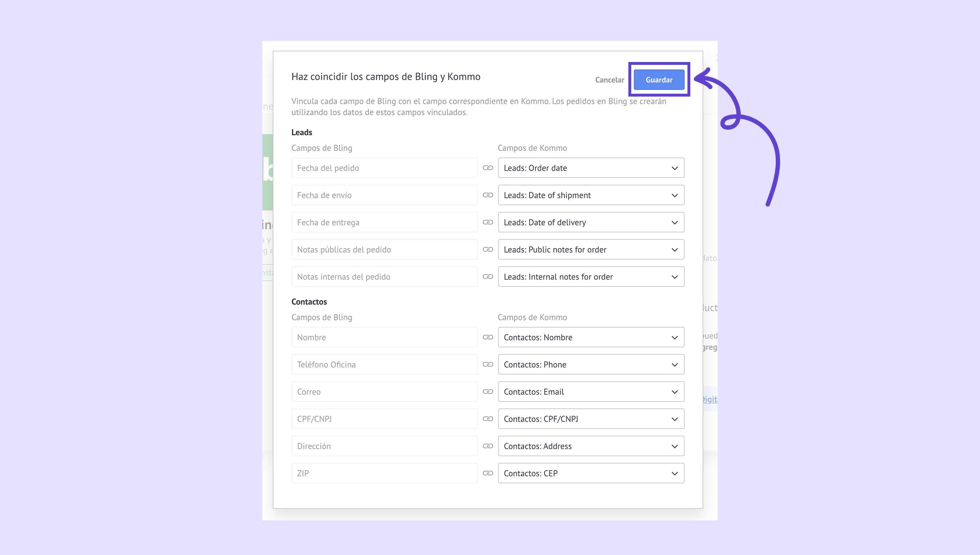The height and width of the screenshot is (555, 980).
Task: Click the Teléfono Oficina Bling field
Action: [384, 365]
